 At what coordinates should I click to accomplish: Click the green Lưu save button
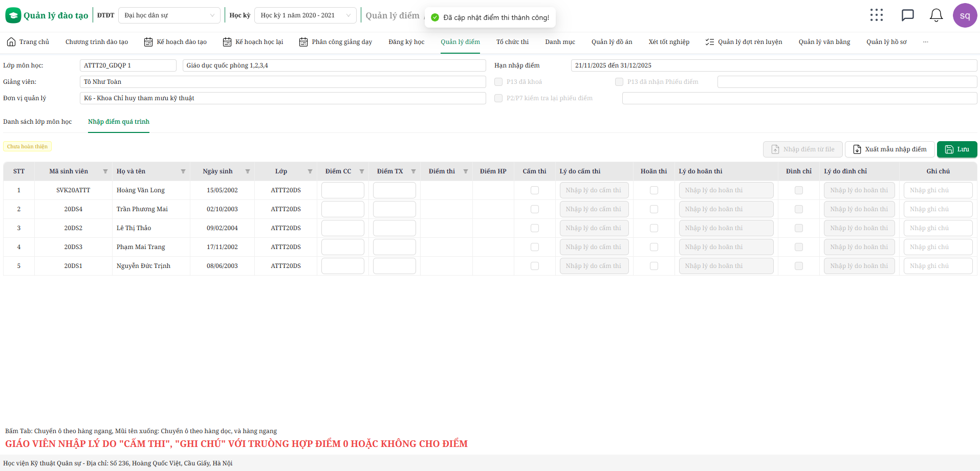click(957, 149)
